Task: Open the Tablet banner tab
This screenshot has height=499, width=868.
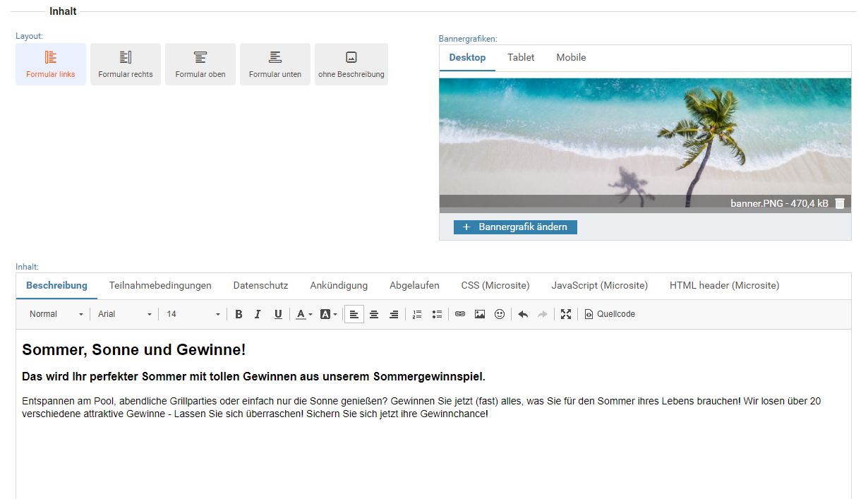Action: [x=521, y=58]
